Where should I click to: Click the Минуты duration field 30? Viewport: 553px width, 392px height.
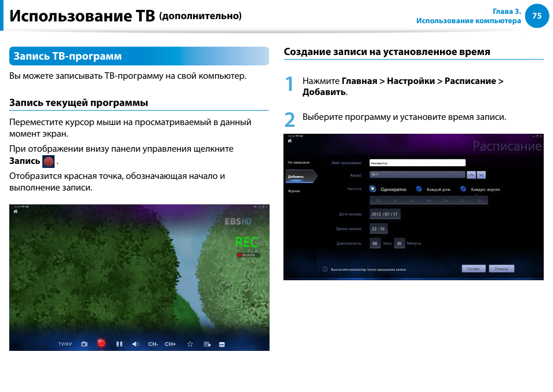coord(399,243)
